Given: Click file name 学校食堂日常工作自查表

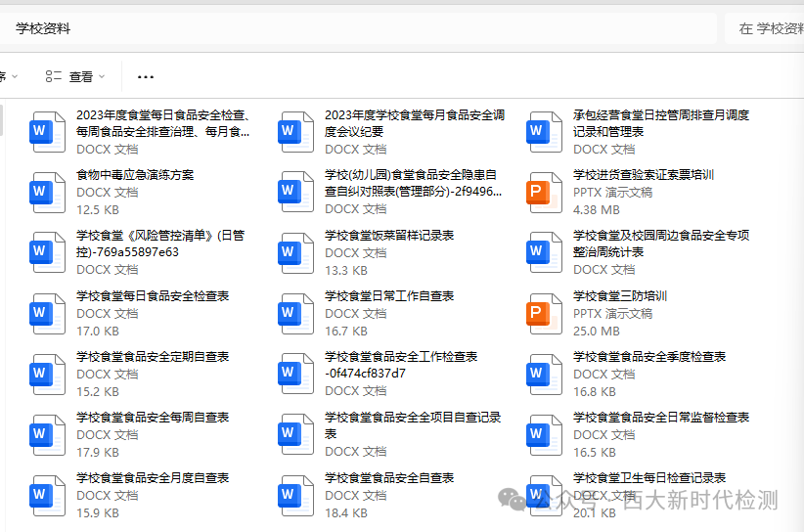Looking at the screenshot, I should pos(389,295).
